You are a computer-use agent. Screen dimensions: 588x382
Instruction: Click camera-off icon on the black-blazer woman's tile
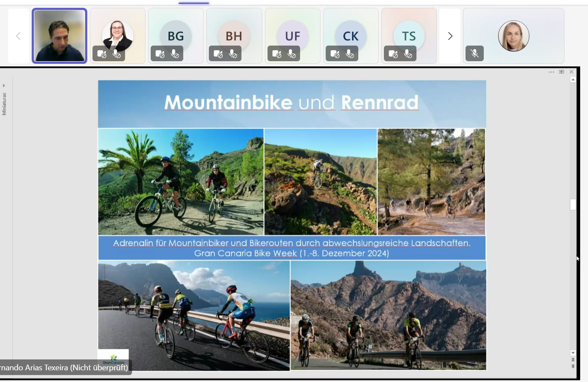pos(102,54)
